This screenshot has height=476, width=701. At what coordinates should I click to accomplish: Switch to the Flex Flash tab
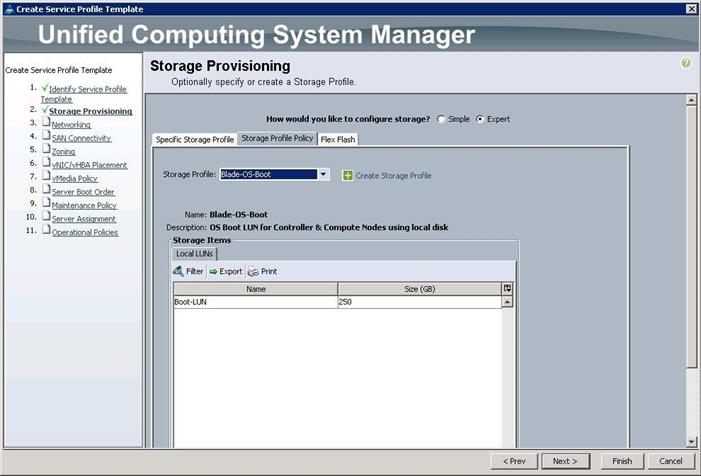[338, 139]
